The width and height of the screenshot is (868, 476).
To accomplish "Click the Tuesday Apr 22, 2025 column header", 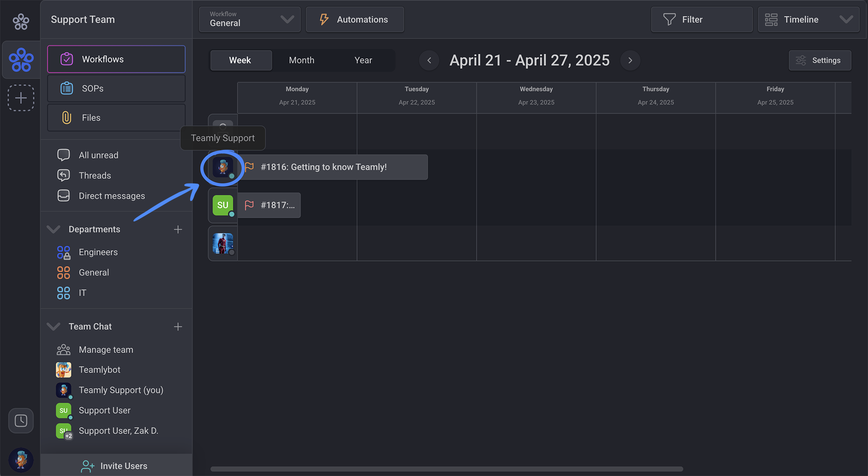I will pyautogui.click(x=416, y=97).
